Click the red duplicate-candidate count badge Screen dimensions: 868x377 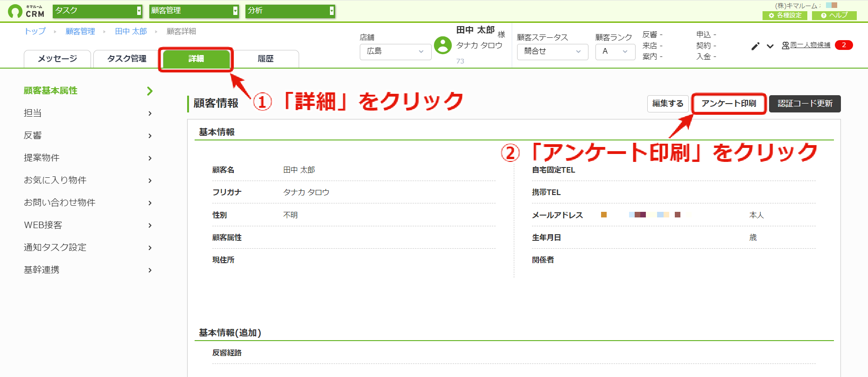tap(844, 45)
